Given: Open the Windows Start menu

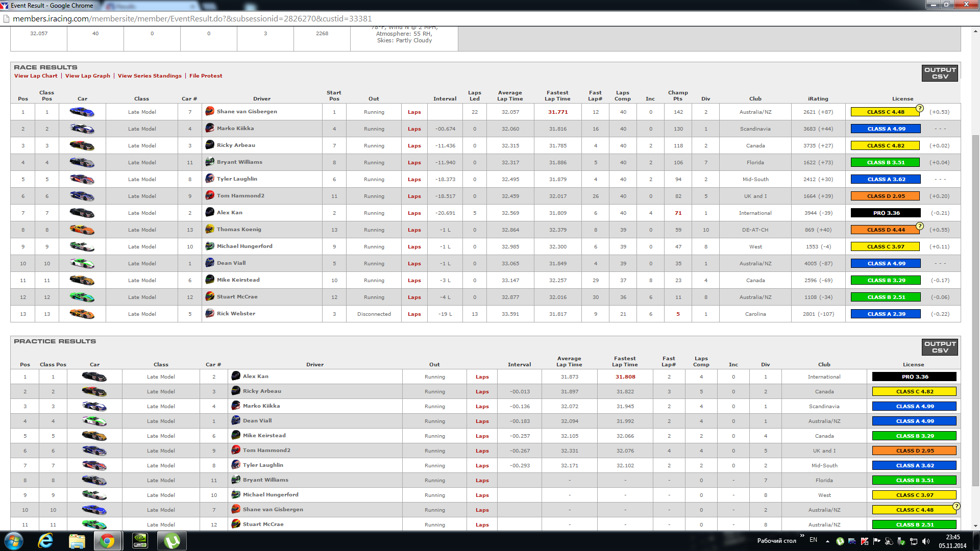Looking at the screenshot, I should coord(14,541).
